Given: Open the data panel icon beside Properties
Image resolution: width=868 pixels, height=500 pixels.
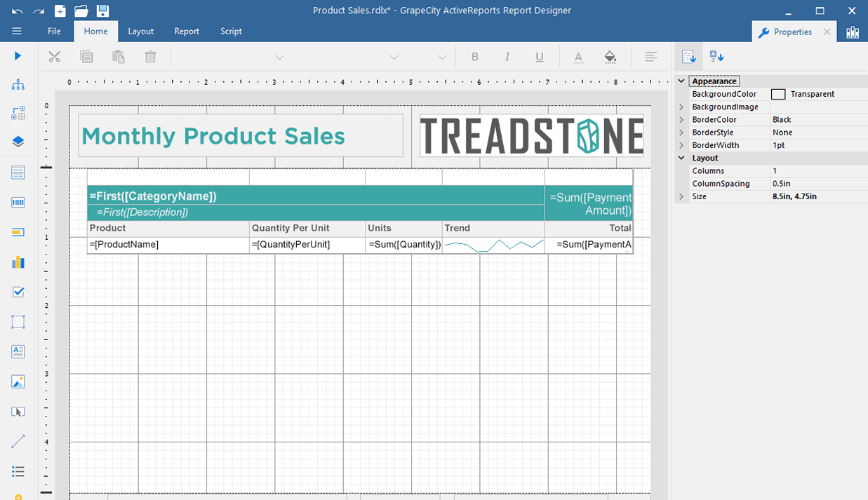Looking at the screenshot, I should pyautogui.click(x=853, y=32).
